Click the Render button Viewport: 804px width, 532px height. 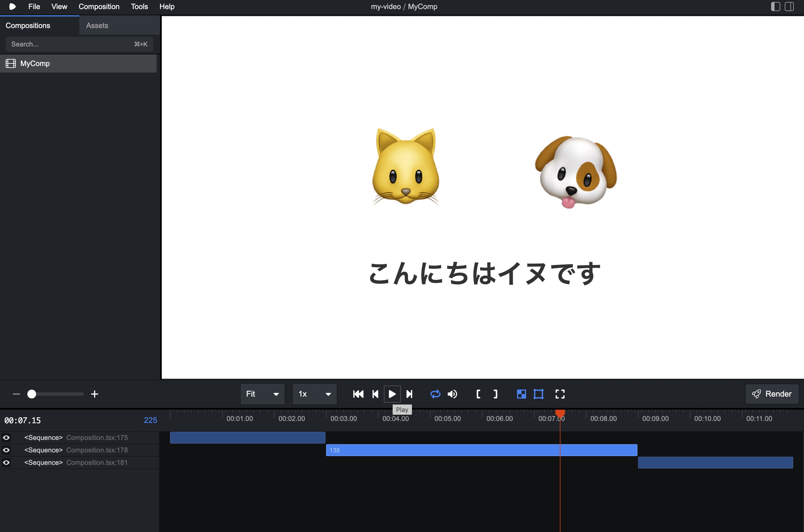772,394
